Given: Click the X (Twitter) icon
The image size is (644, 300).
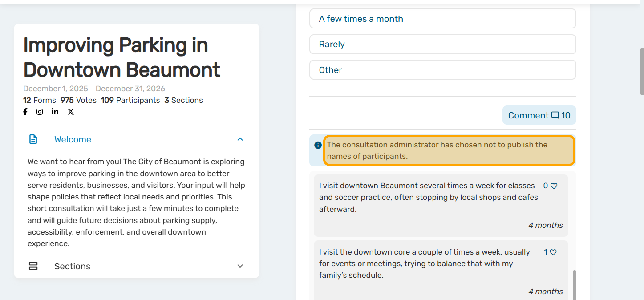Looking at the screenshot, I should pos(71,112).
